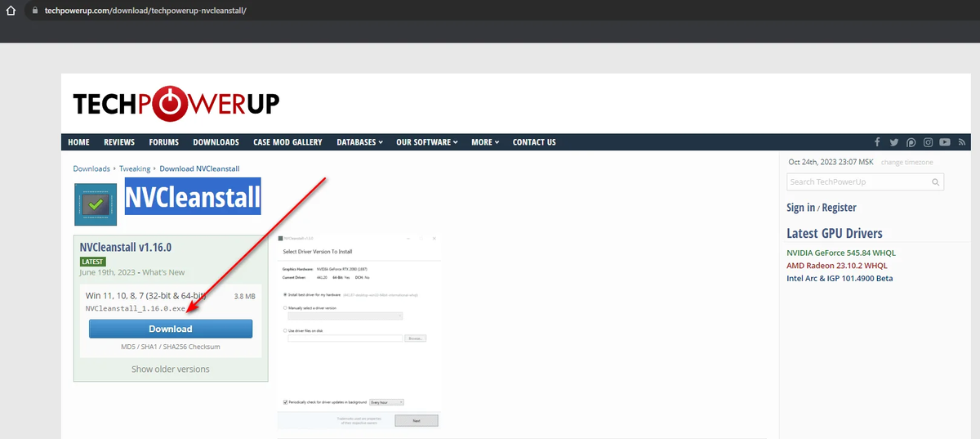Click the NVCleanstall app logo icon
Screen dimensions: 980x439
[x=95, y=204]
